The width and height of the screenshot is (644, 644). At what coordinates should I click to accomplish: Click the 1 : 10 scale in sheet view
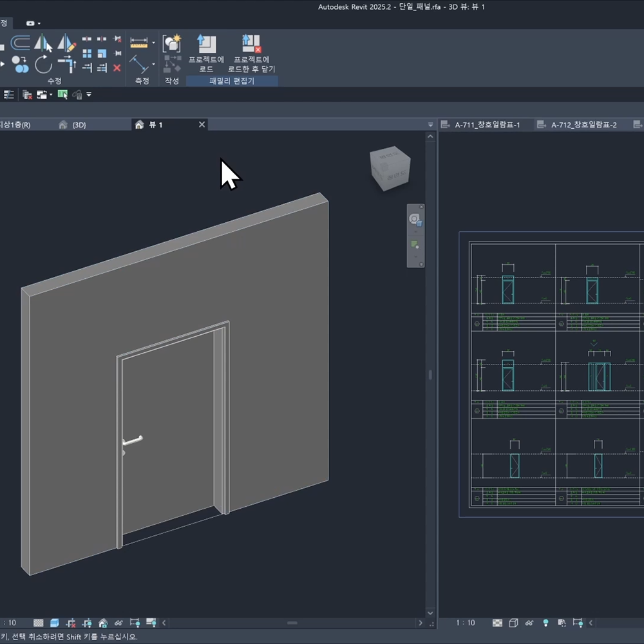pyautogui.click(x=465, y=623)
